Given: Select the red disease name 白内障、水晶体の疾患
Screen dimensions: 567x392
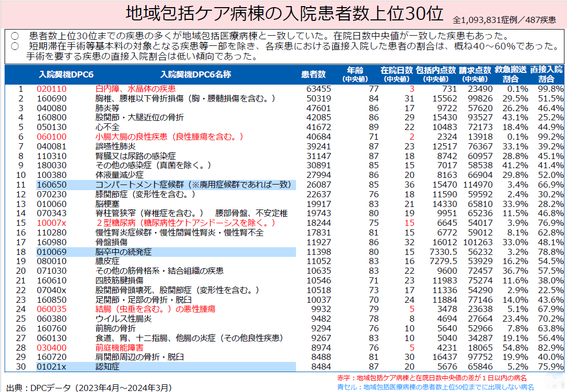Looking at the screenshot, I should pyautogui.click(x=135, y=89).
